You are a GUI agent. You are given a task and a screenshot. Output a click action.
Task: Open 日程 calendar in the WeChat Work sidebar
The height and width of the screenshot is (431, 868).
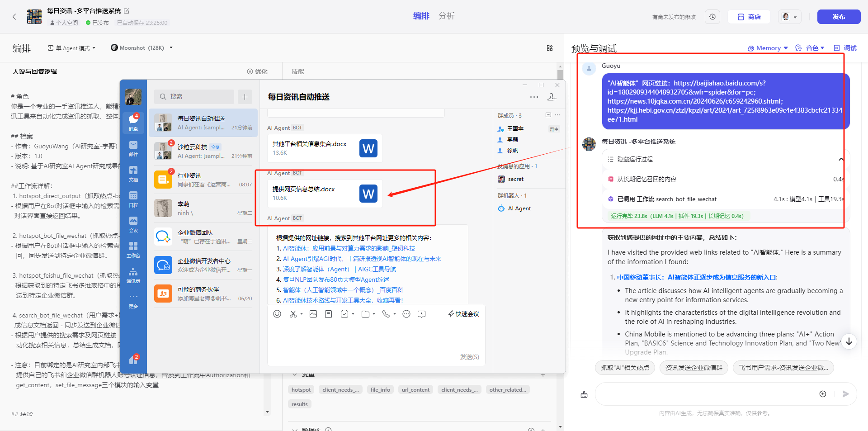coord(133,199)
